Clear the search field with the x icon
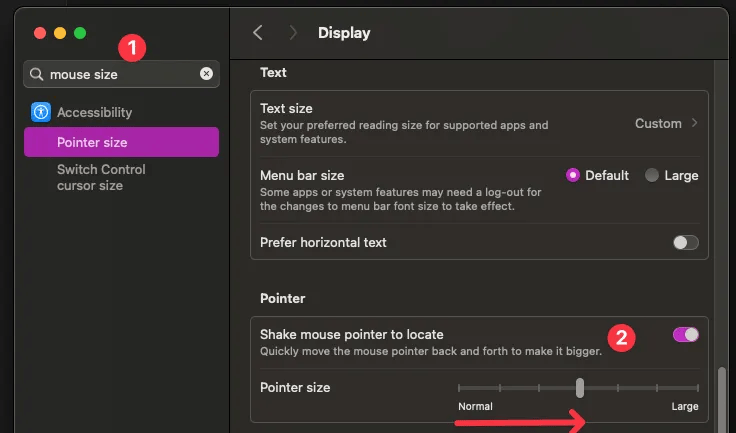 (206, 74)
